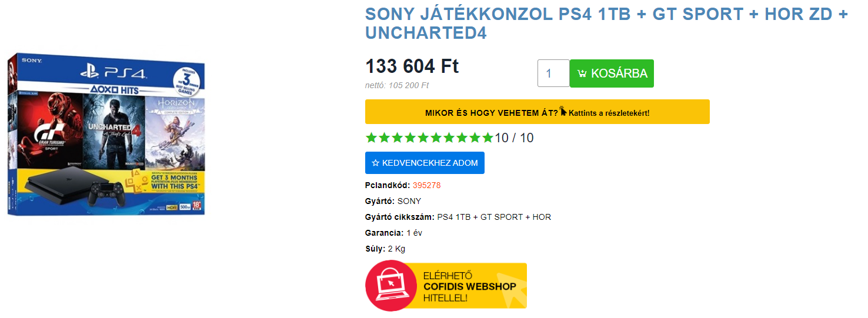Click the PS4 logo on the product box
Image resolution: width=868 pixels, height=318 pixels.
pos(113,73)
